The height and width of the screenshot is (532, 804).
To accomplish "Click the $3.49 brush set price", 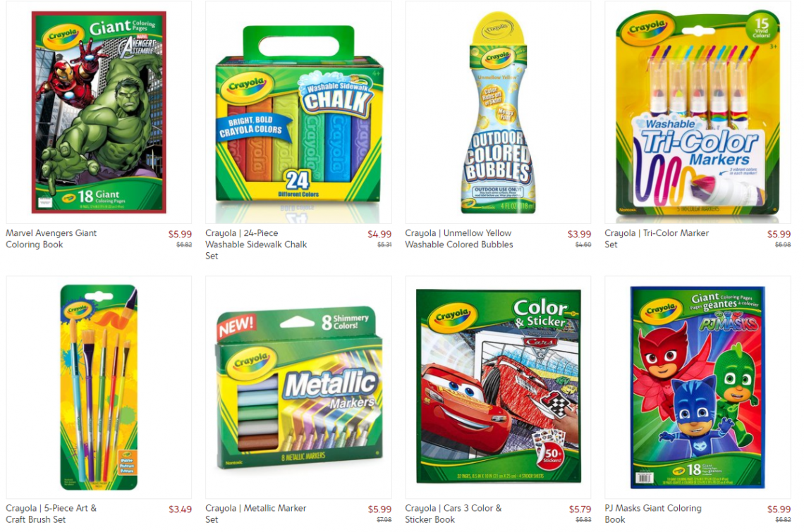I will point(180,509).
